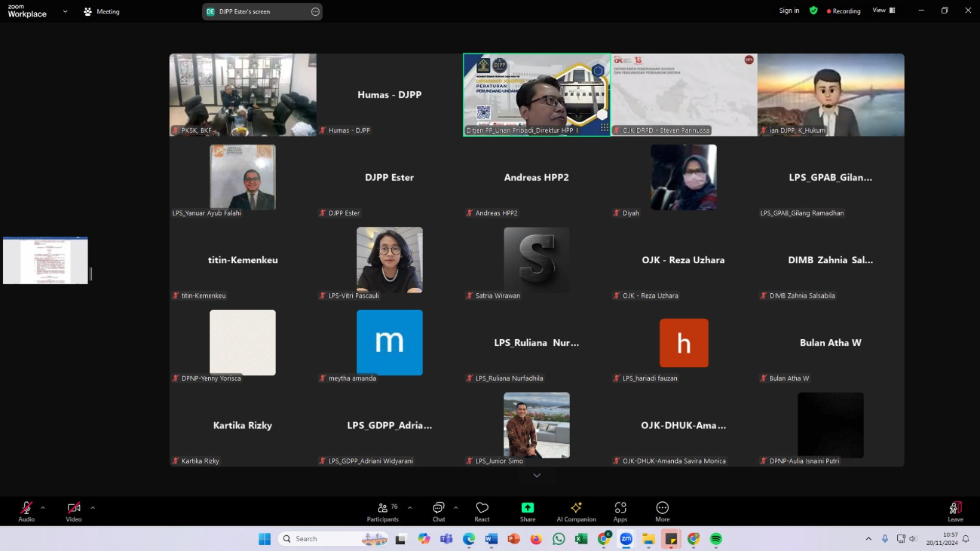
Task: Show hidden system tray icons
Action: [868, 539]
